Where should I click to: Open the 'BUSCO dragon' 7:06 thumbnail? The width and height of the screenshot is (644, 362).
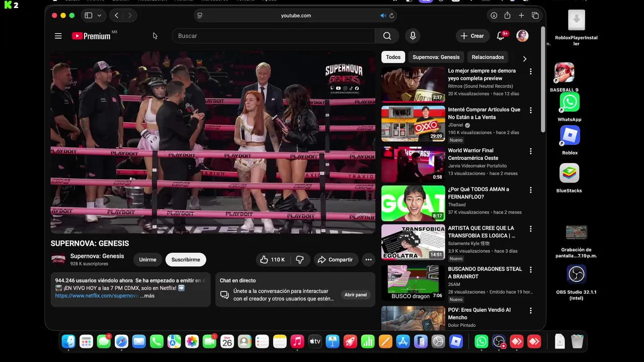click(x=413, y=283)
